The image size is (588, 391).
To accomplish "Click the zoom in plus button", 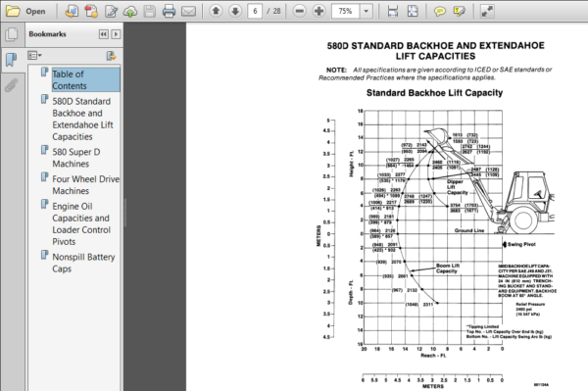I will (318, 11).
